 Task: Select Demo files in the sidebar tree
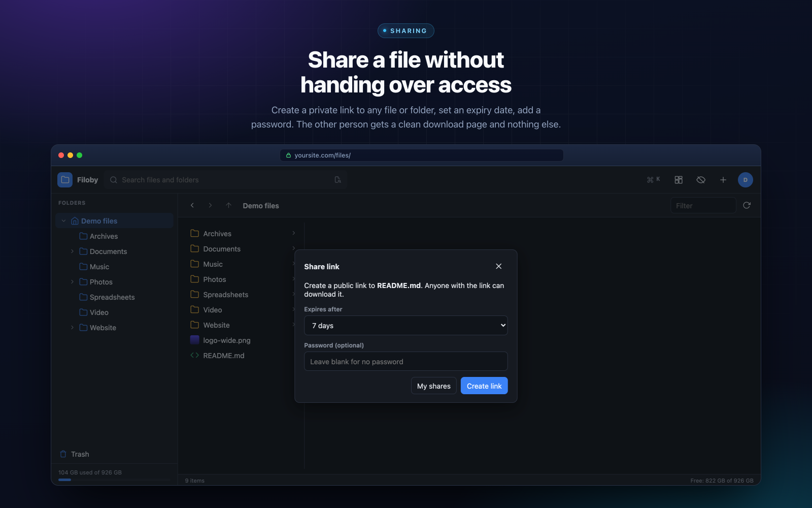114,221
